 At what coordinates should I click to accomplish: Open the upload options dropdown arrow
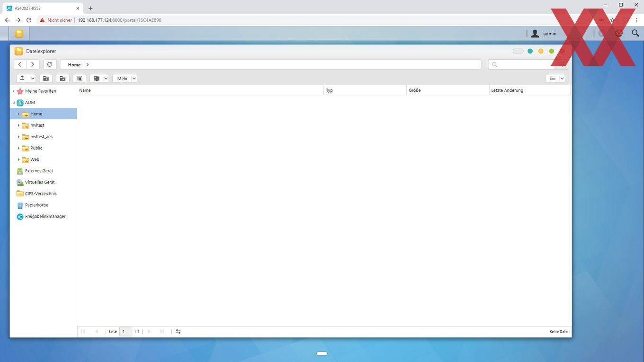coord(33,79)
